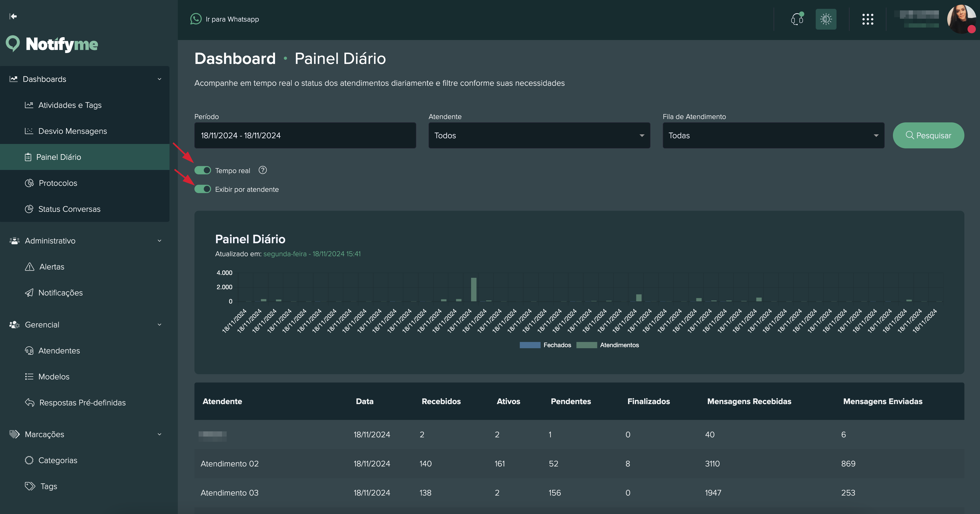Open the Fila de Atendimento dropdown
Screen dimensions: 980x514
coord(773,135)
